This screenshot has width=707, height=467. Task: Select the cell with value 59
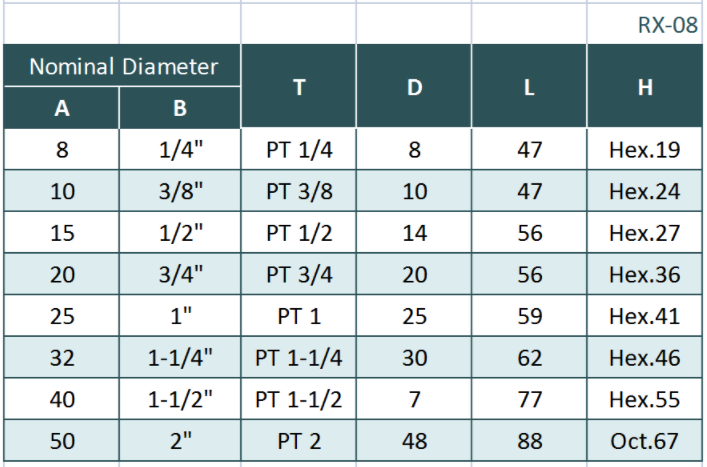pyautogui.click(x=529, y=316)
